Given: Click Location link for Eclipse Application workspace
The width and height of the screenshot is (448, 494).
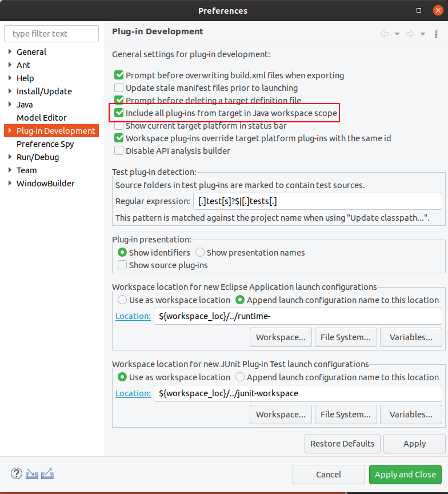Looking at the screenshot, I should pyautogui.click(x=133, y=316).
